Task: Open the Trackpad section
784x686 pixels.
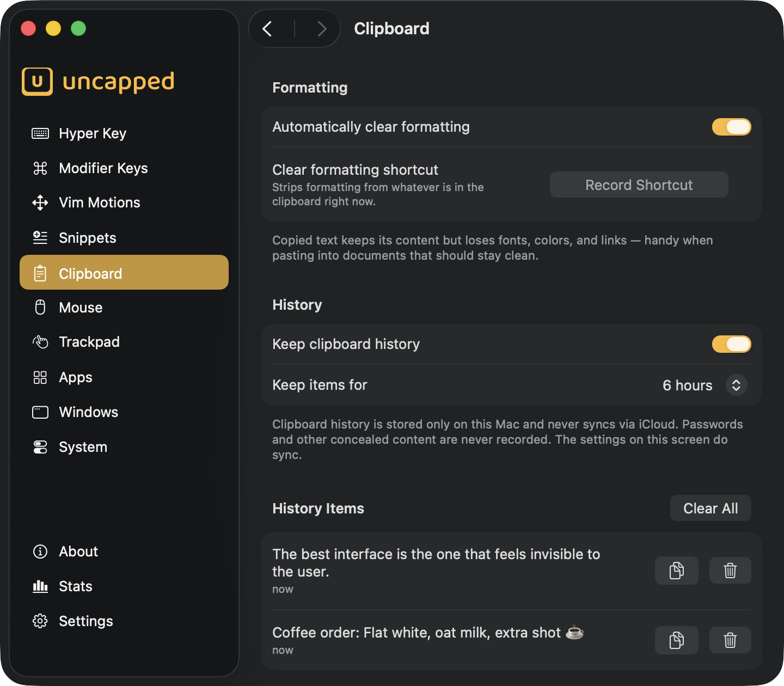Action: (x=124, y=342)
